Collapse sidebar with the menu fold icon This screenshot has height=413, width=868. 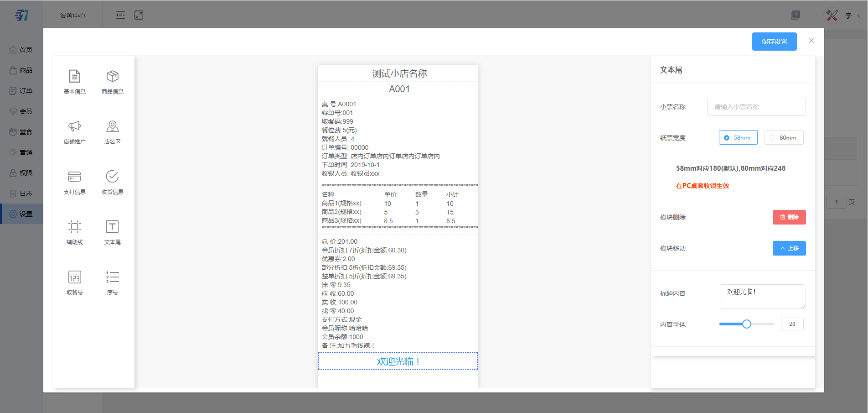pyautogui.click(x=120, y=15)
